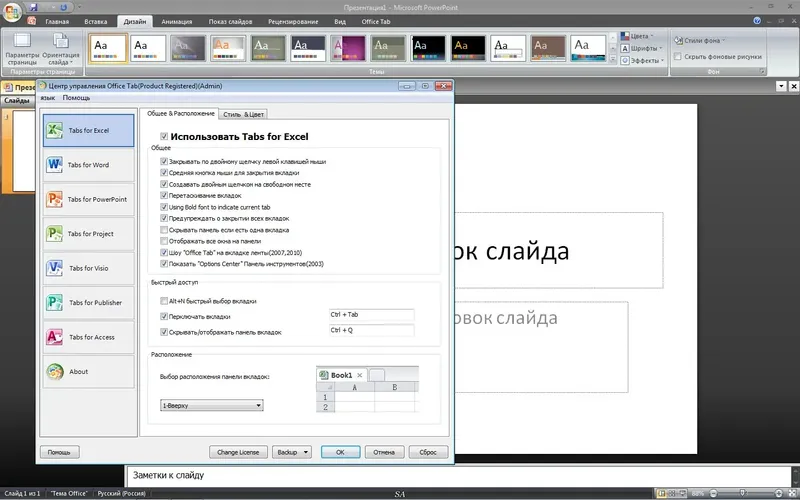
Task: Open the document tab list dropdown arrow
Action: coord(781,86)
